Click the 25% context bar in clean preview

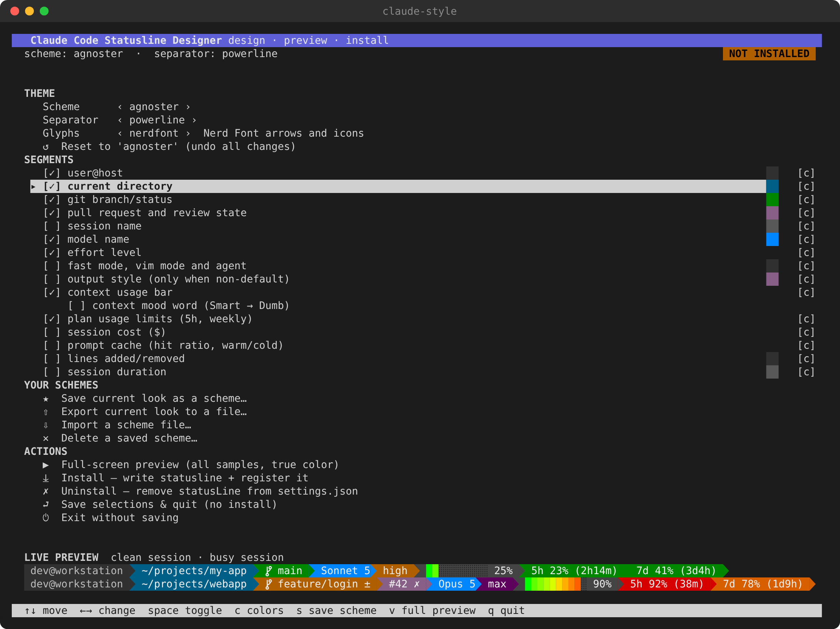click(x=470, y=571)
